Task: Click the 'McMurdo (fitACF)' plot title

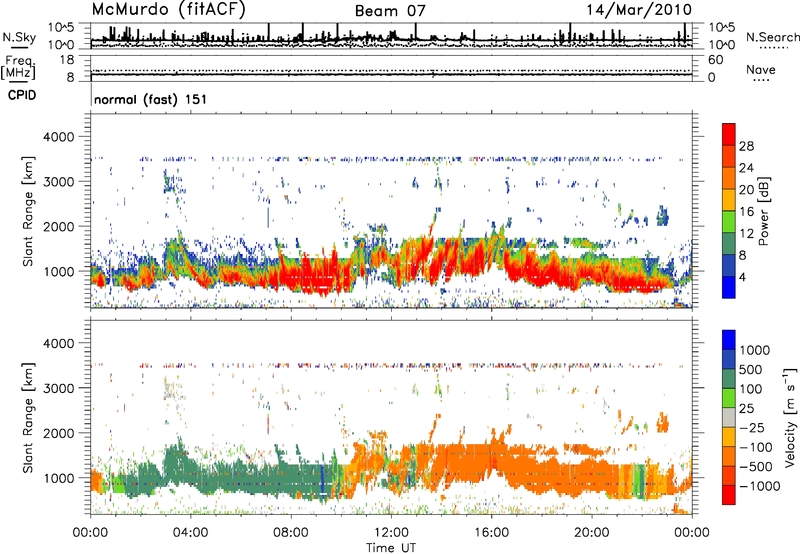Action: (x=168, y=10)
